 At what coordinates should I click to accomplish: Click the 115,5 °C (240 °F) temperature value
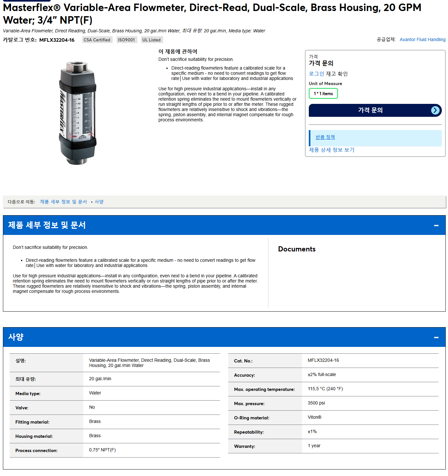coord(325,389)
